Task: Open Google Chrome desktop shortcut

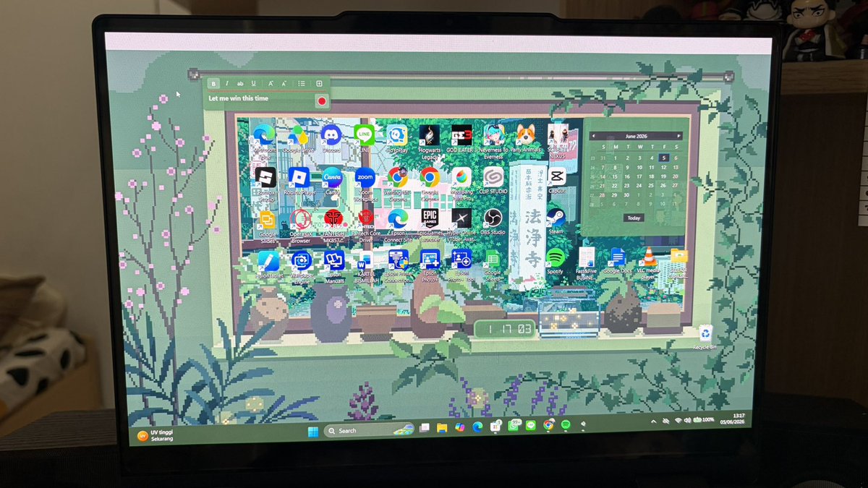Action: tap(430, 182)
